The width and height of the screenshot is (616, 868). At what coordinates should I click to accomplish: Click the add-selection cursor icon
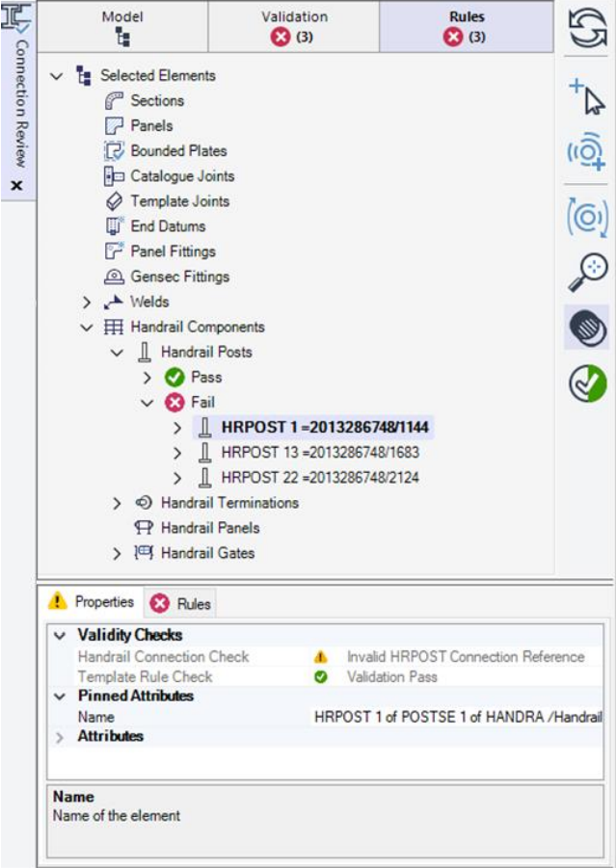[x=586, y=96]
